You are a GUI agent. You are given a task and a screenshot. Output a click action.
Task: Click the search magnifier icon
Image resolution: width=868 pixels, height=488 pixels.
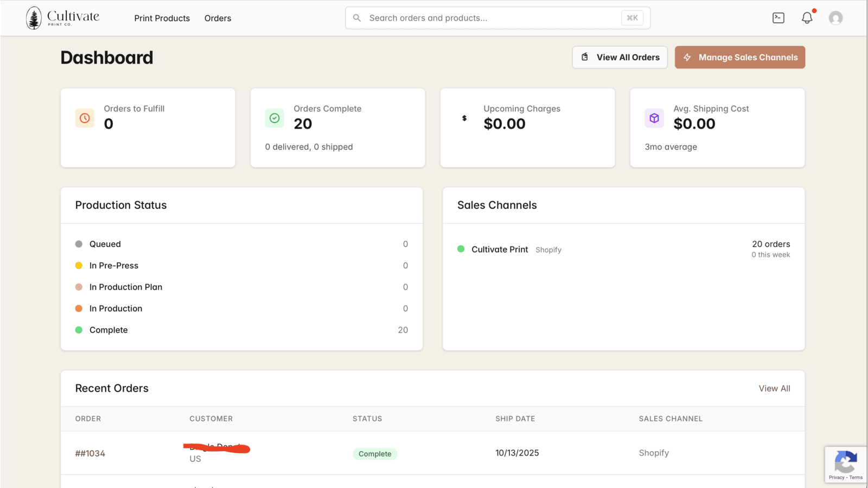tap(357, 18)
